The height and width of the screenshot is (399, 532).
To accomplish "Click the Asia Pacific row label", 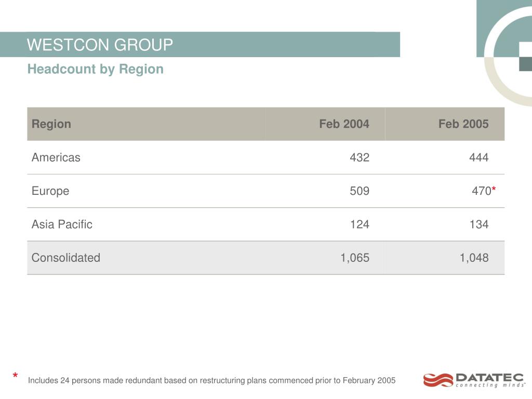I will 62,224.
